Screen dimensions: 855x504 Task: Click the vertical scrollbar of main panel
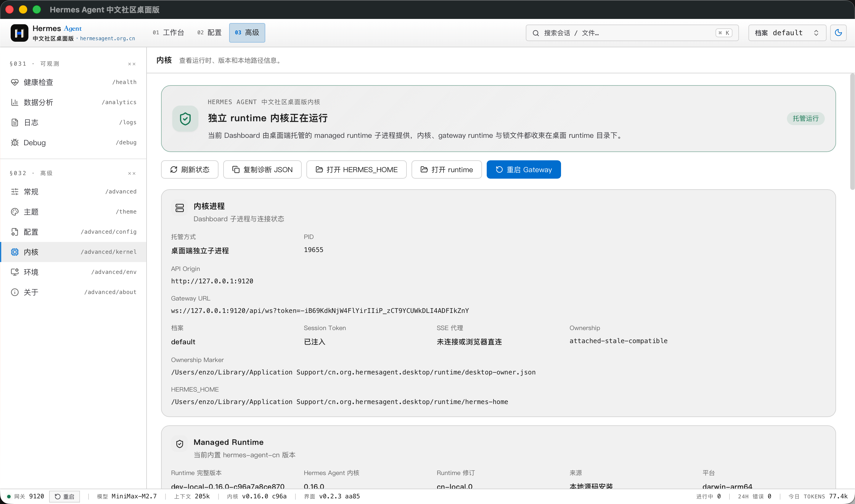(852, 132)
